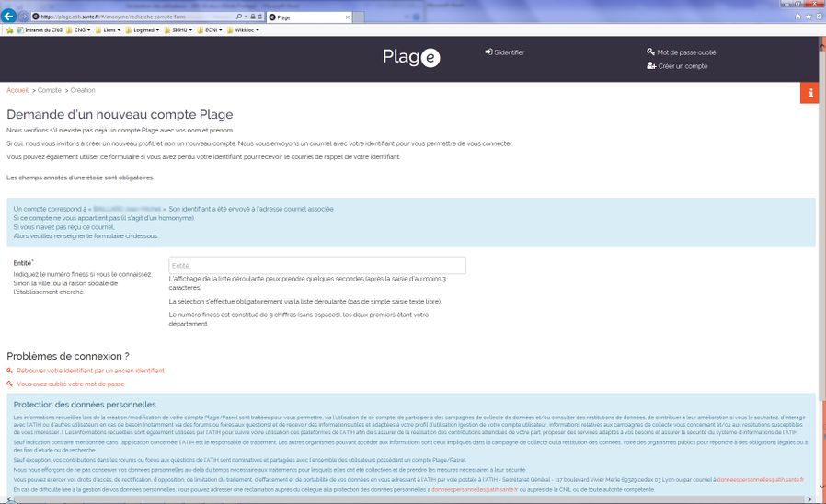Open the browser Tools gear icon
The width and height of the screenshot is (826, 504).
(820, 17)
